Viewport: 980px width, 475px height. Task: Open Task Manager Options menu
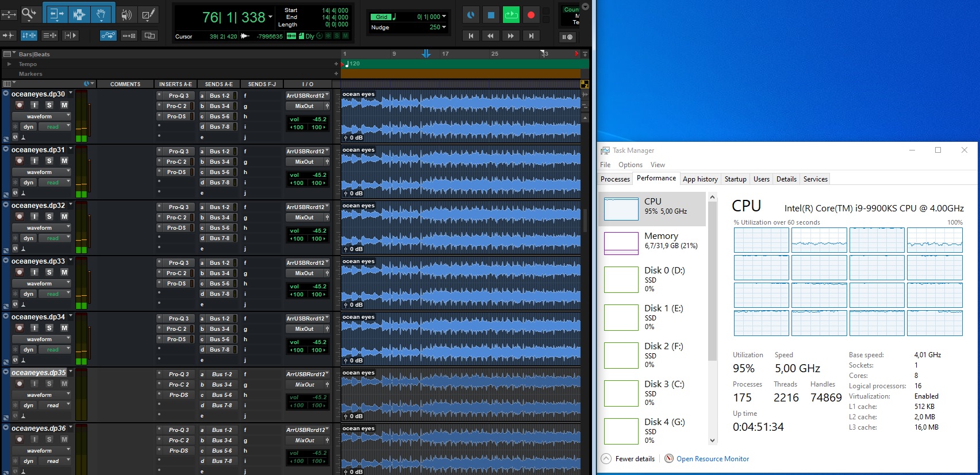pyautogui.click(x=631, y=165)
